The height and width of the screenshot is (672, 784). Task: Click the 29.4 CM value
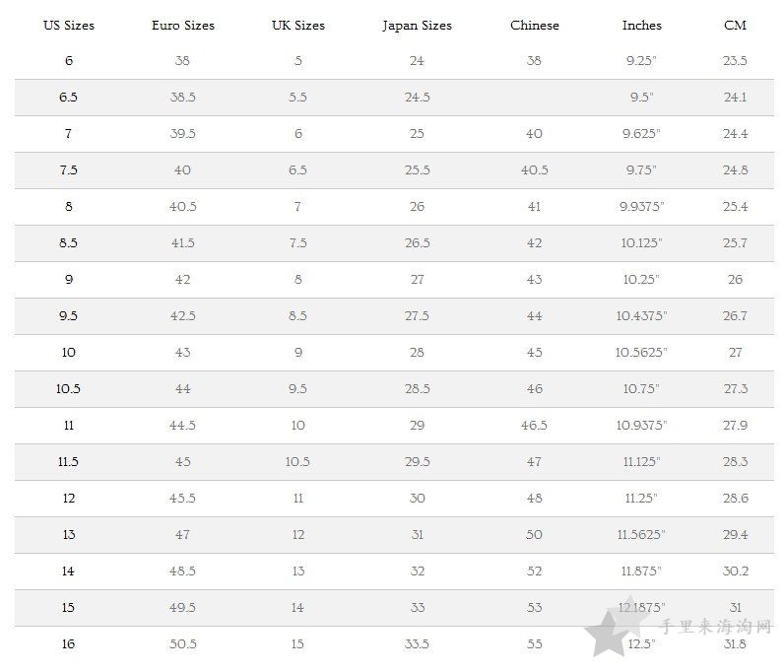[x=735, y=534]
